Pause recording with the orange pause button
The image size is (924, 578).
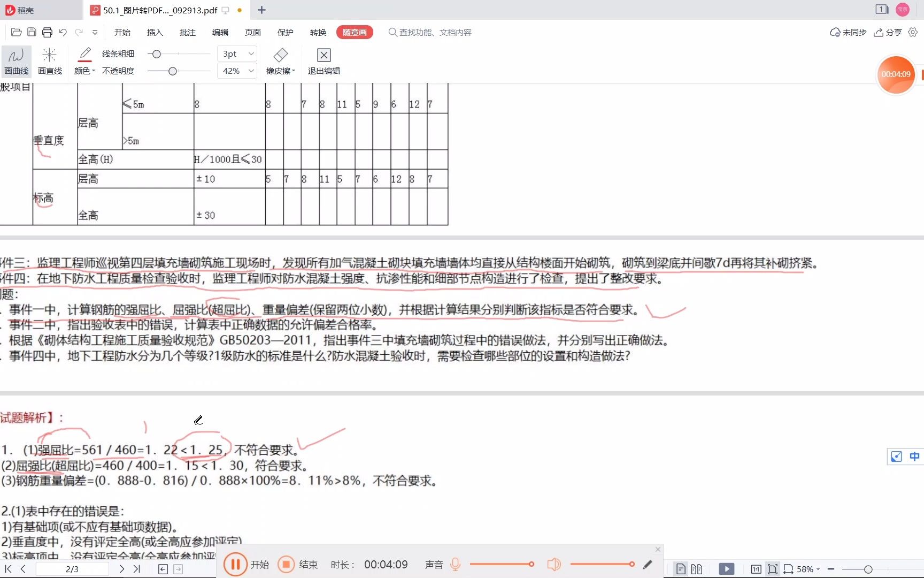point(235,565)
